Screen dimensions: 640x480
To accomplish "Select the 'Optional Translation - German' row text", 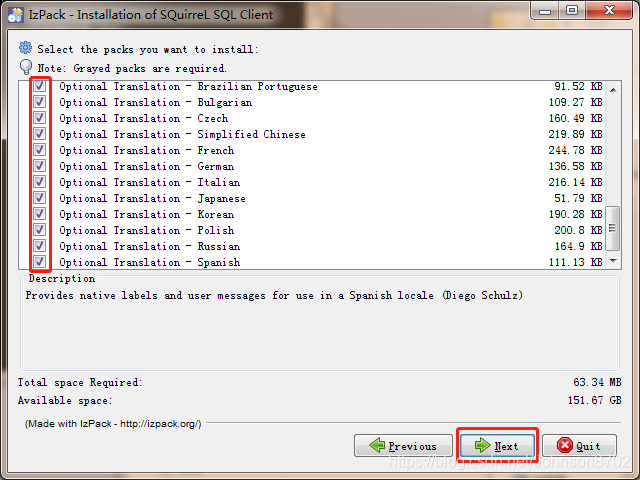I will point(147,166).
